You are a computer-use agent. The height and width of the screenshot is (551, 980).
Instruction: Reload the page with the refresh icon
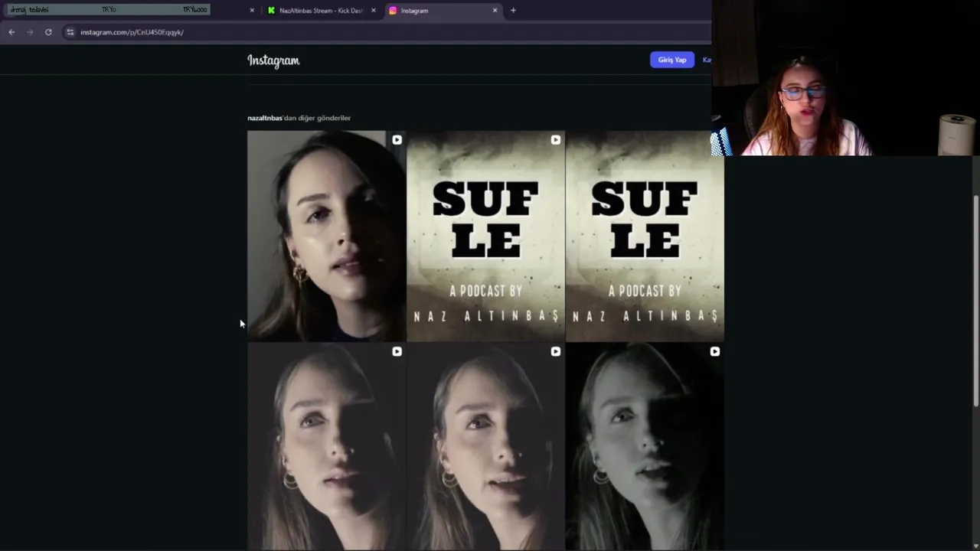coord(48,32)
